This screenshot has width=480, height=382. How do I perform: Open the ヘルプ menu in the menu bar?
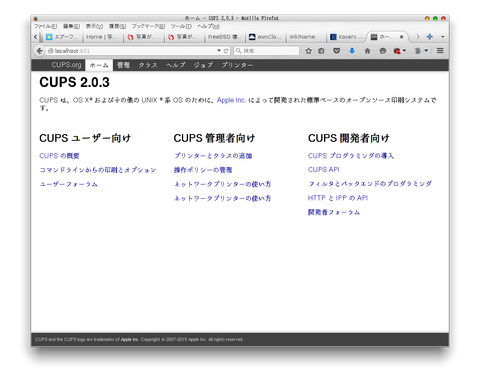[x=208, y=26]
